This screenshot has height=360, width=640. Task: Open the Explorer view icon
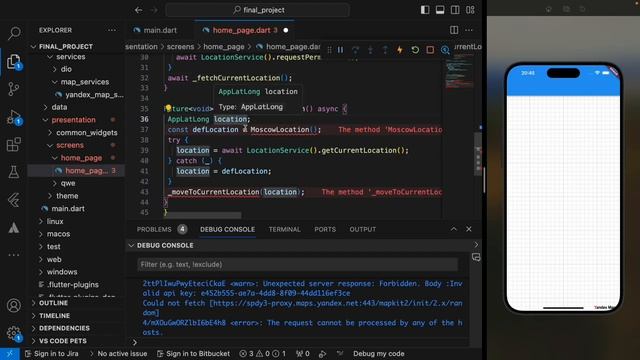point(14,61)
